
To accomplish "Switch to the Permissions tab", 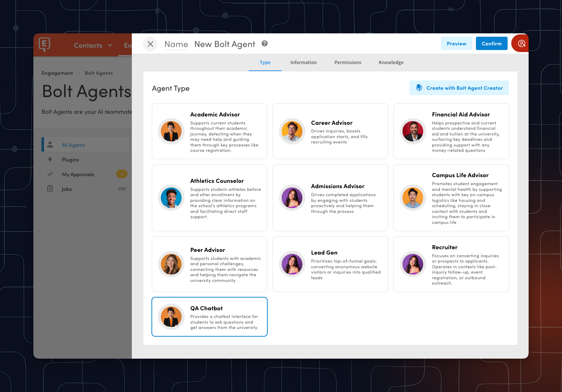I will tap(348, 62).
